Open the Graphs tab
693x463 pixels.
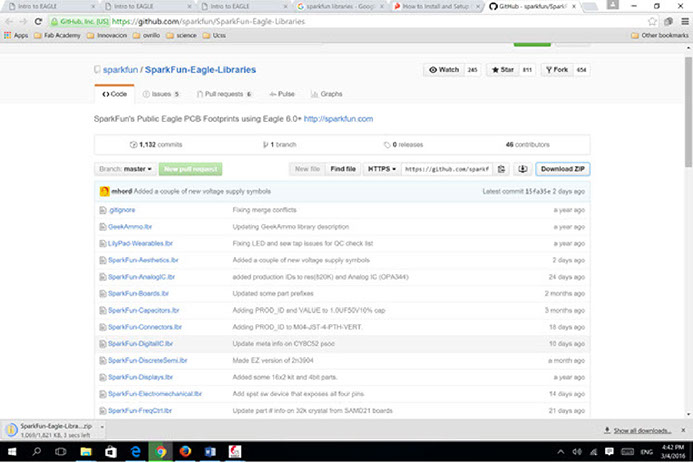[x=327, y=94]
